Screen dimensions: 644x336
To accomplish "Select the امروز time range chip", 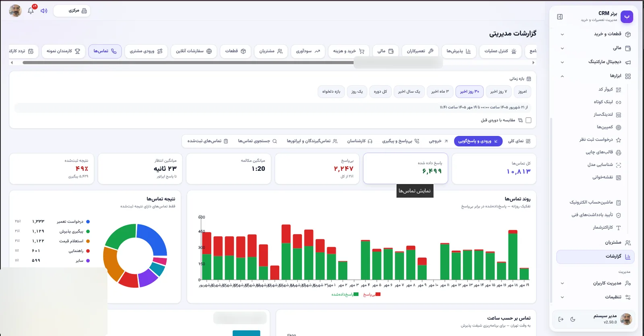I will coord(522,92).
